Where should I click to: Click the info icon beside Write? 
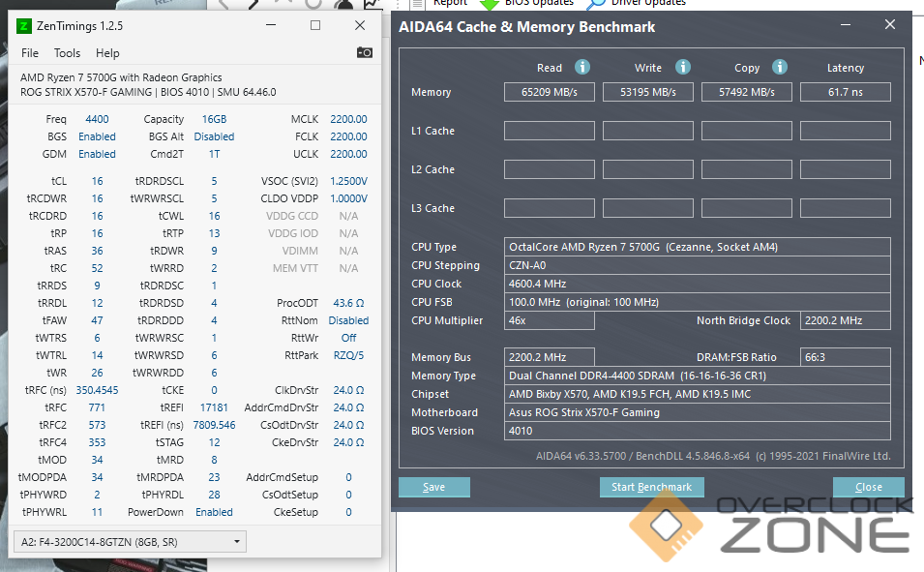click(682, 67)
